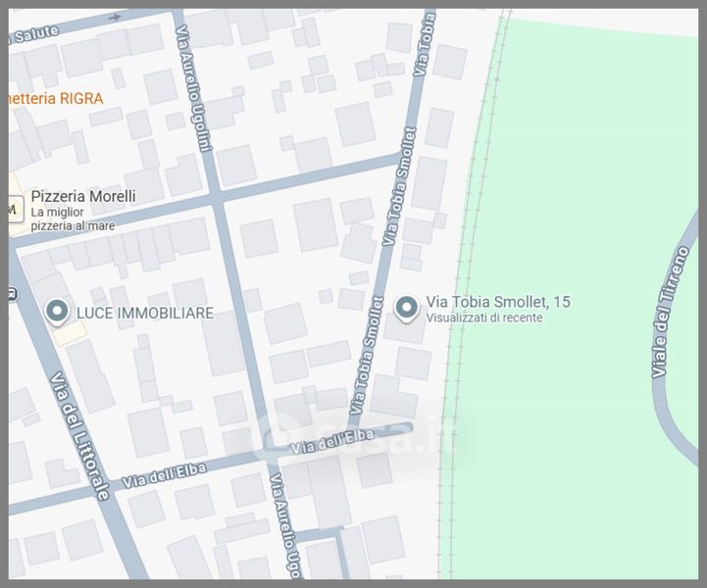Viewport: 707px width, 588px height.
Task: Click the 'Visualizzati di recente' subtitle
Action: tap(484, 318)
